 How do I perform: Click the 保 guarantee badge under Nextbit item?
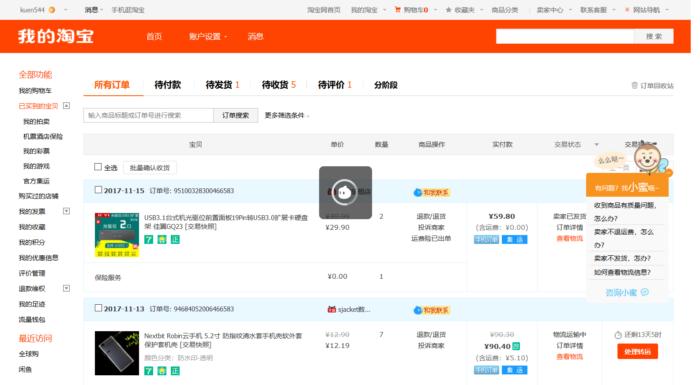[162, 371]
